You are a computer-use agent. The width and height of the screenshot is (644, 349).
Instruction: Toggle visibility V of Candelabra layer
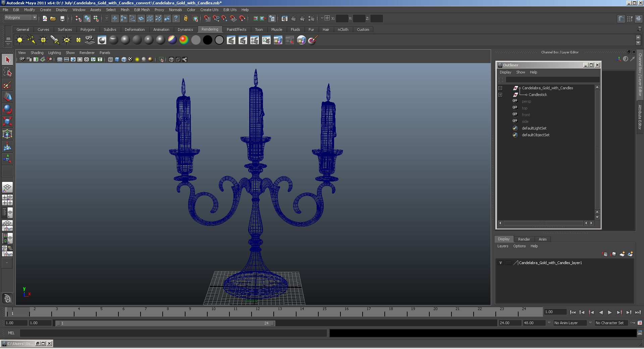500,263
